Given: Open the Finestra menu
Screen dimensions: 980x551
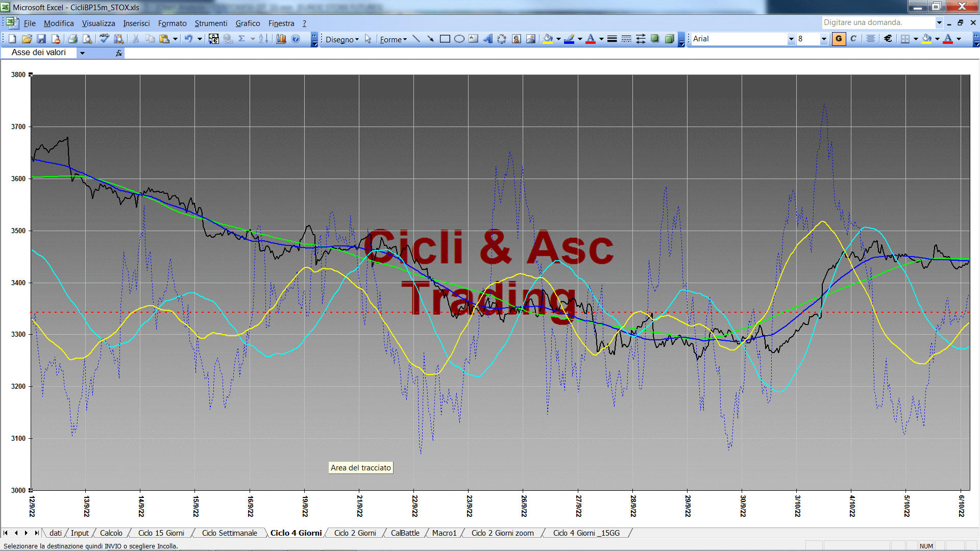Looking at the screenshot, I should 281,23.
